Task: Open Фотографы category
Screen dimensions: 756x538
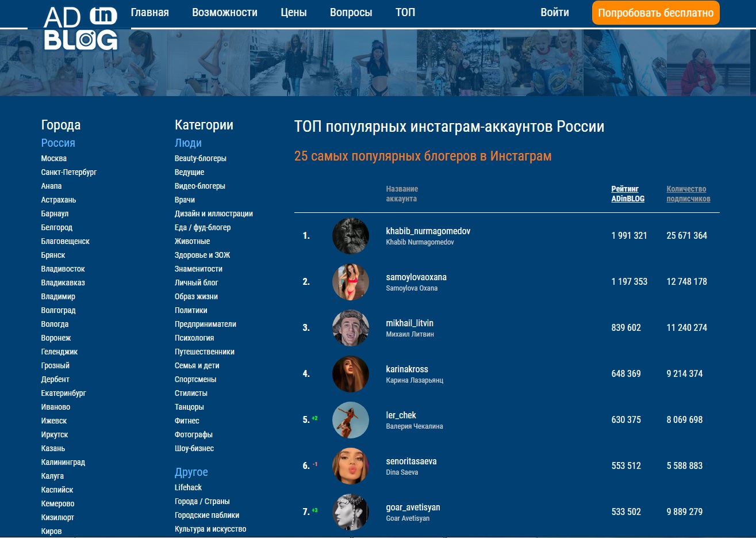Action: click(194, 434)
